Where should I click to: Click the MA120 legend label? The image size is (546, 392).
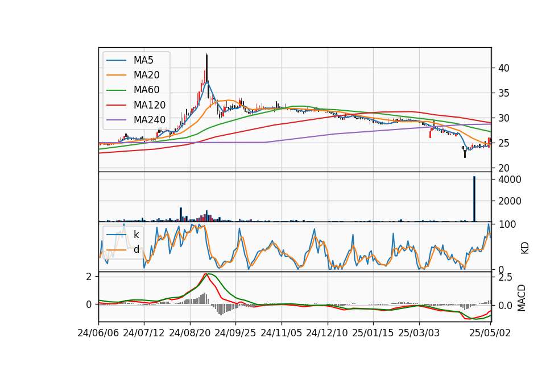tap(150, 105)
